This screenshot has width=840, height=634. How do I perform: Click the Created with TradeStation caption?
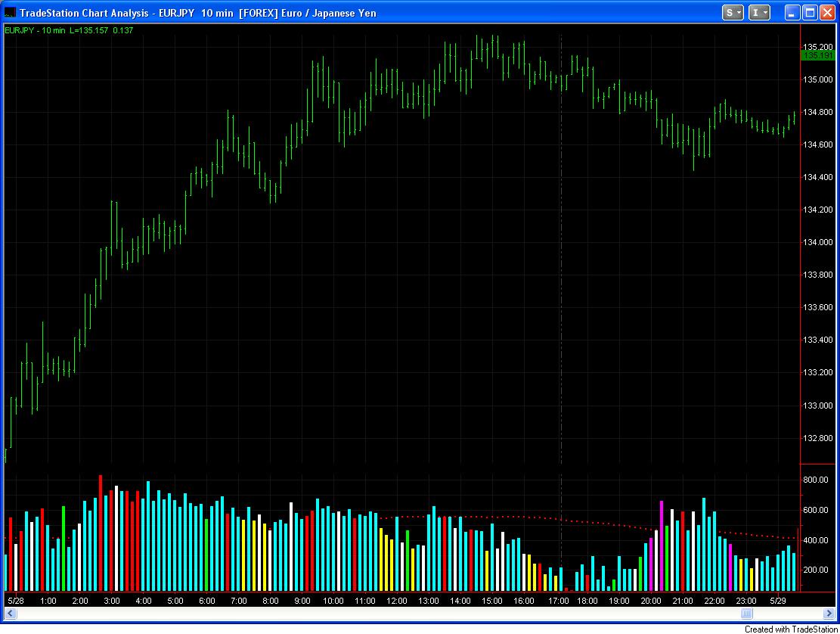[791, 629]
